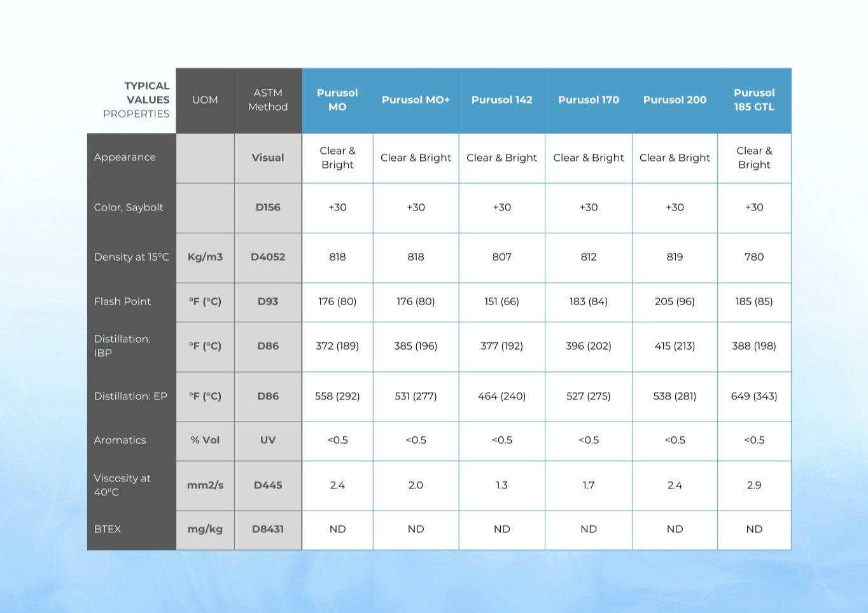Click the UOM header cell
This screenshot has width=868, height=613.
pos(205,100)
